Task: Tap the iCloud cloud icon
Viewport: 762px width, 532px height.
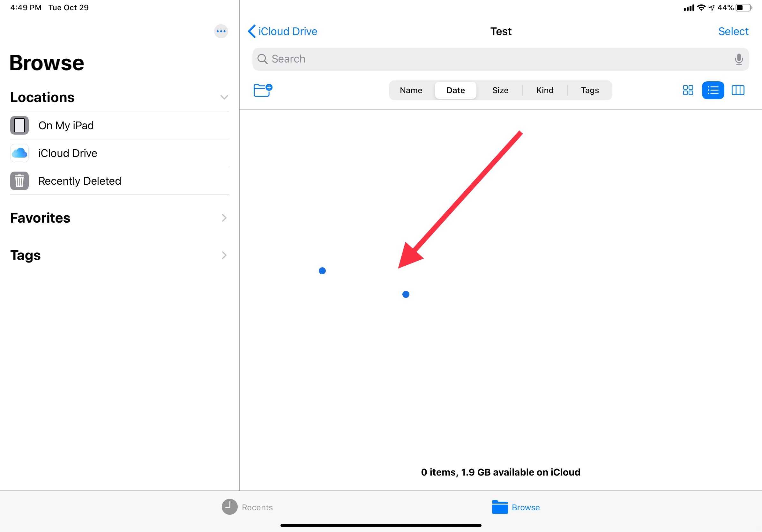Action: (19, 153)
